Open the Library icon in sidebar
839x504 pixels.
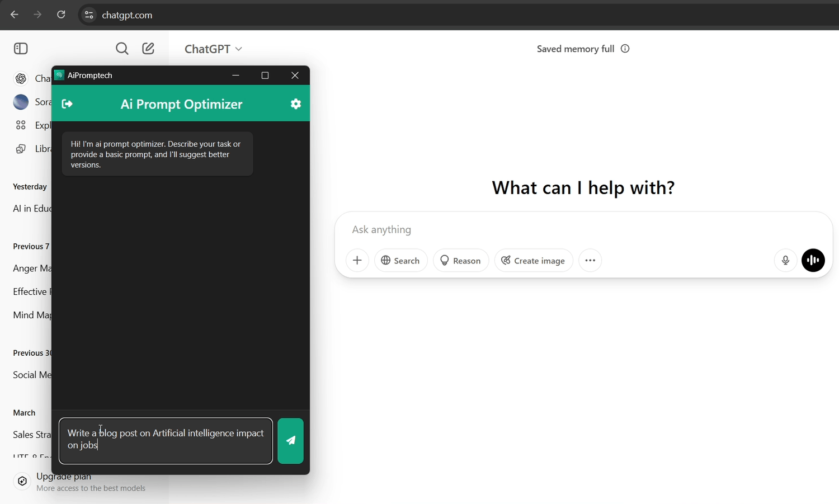tap(21, 149)
